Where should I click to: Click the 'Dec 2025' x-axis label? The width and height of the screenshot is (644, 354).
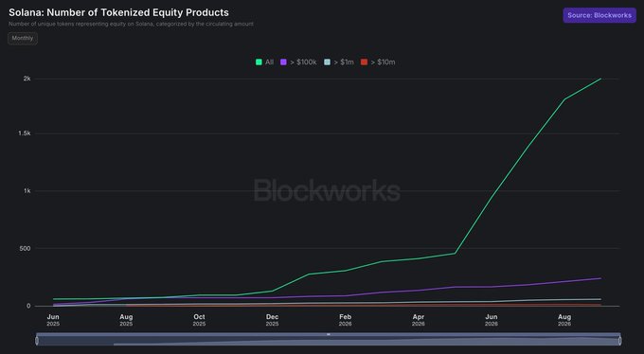tap(273, 320)
